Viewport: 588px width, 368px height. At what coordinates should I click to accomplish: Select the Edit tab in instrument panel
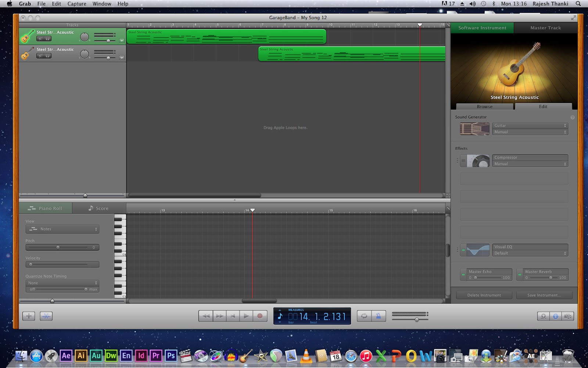pyautogui.click(x=543, y=107)
